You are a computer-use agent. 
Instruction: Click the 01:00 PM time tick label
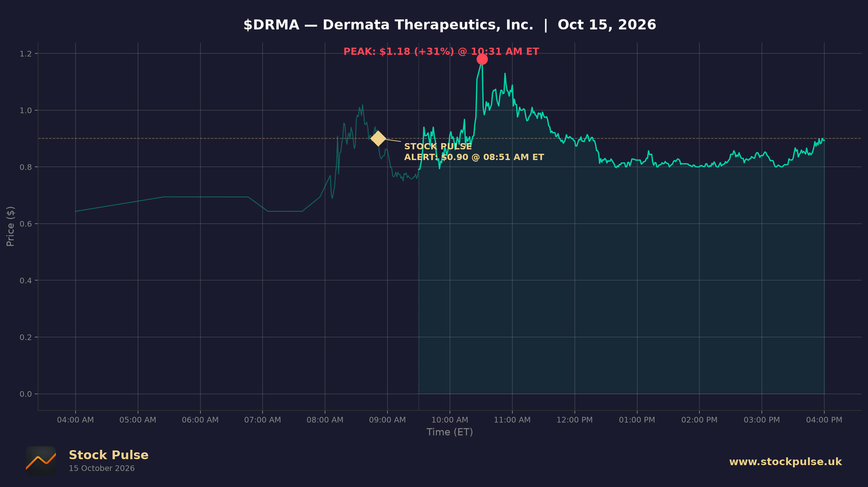click(637, 420)
